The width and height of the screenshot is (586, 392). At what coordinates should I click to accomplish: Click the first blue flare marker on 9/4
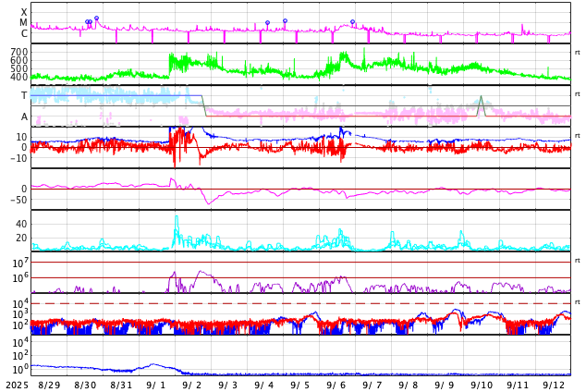point(268,23)
